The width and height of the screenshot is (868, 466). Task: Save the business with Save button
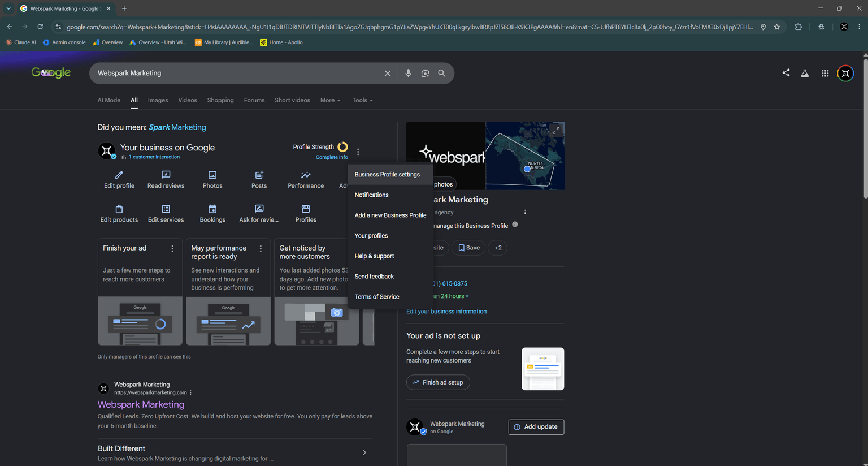pyautogui.click(x=469, y=248)
